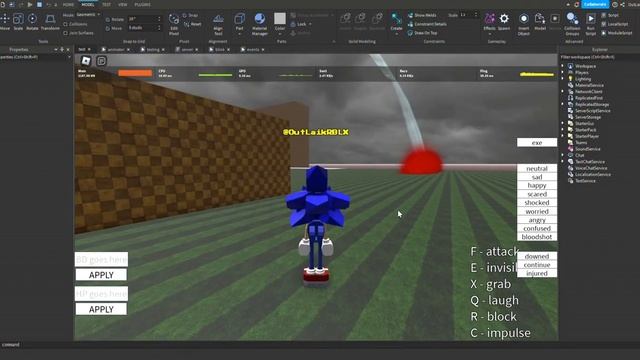Click the Stop button in quick access bar

pyautogui.click(x=40, y=4)
